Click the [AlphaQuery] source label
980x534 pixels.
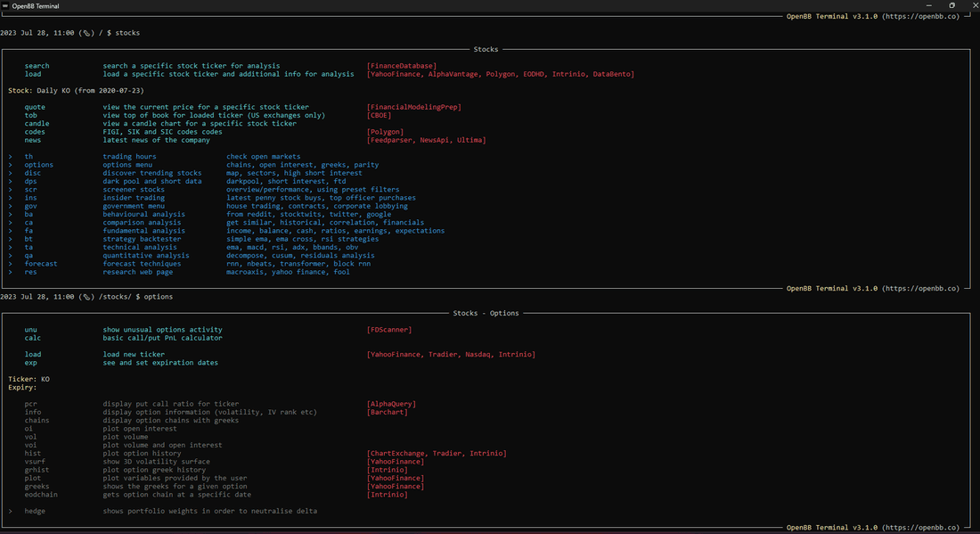point(391,404)
